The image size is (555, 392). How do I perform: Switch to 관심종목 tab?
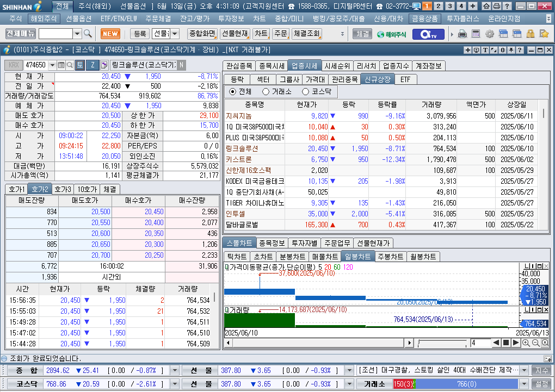point(239,66)
